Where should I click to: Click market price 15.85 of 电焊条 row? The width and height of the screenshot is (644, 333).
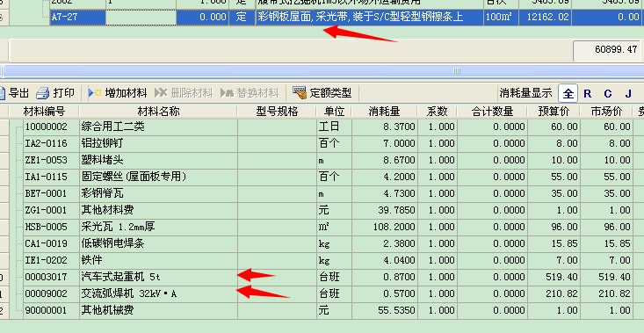coord(617,244)
